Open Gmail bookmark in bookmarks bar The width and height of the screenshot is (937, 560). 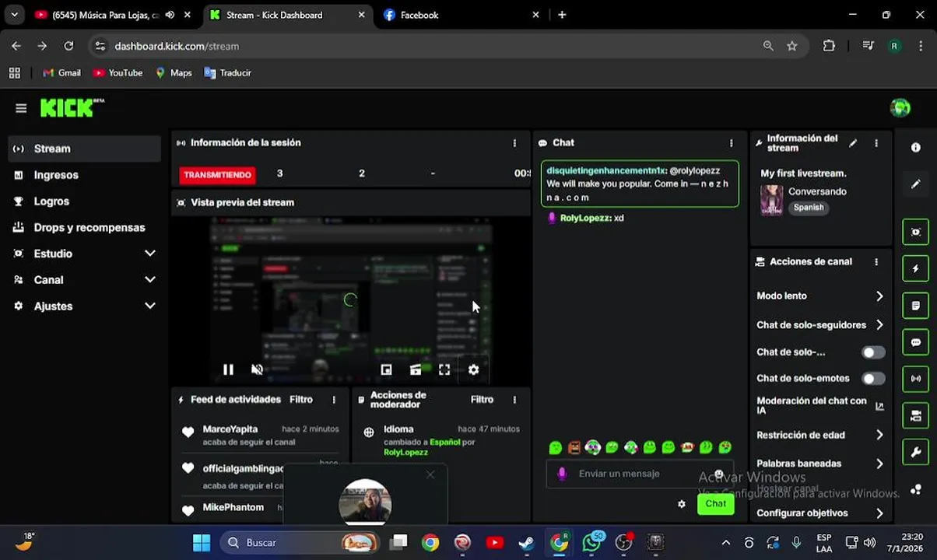tap(61, 72)
